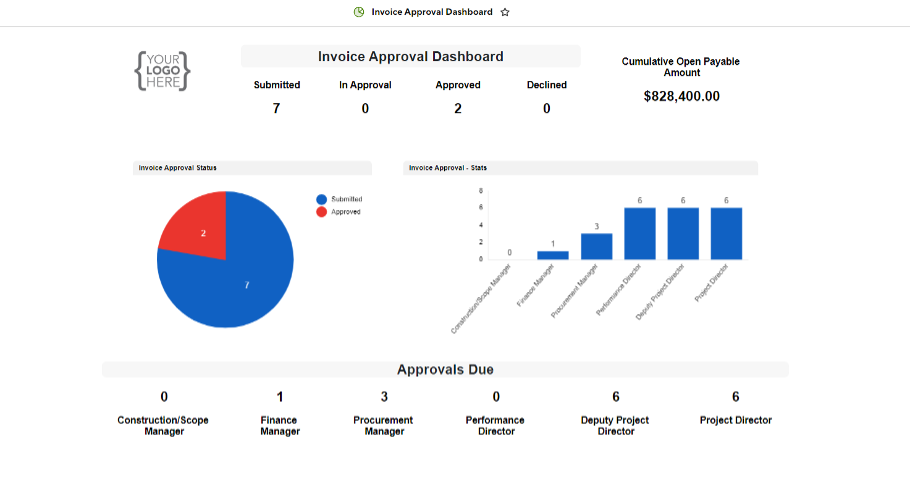Click the 'Your Logo Here' placeholder image
910x488 pixels.
pyautogui.click(x=162, y=72)
